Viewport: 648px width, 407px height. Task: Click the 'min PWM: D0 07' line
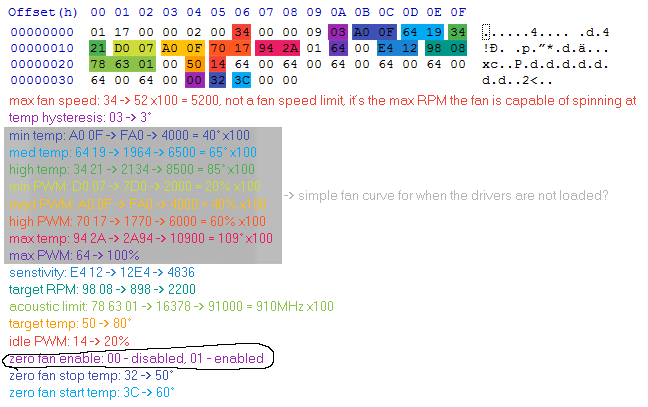click(x=135, y=186)
